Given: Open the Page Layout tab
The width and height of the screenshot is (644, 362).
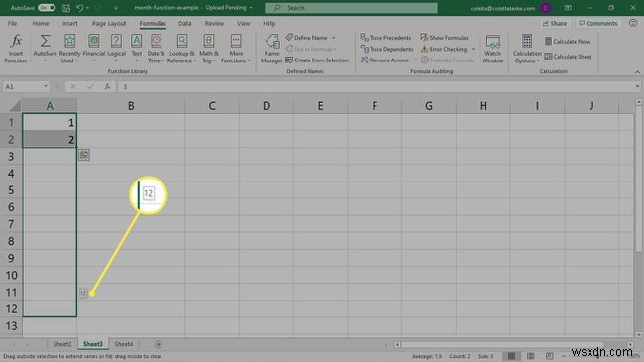Looking at the screenshot, I should (x=109, y=24).
